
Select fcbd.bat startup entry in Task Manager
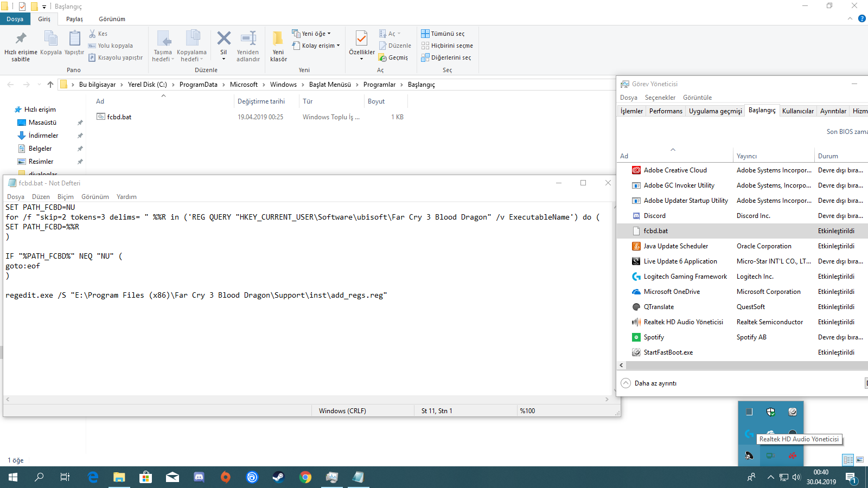(x=742, y=231)
